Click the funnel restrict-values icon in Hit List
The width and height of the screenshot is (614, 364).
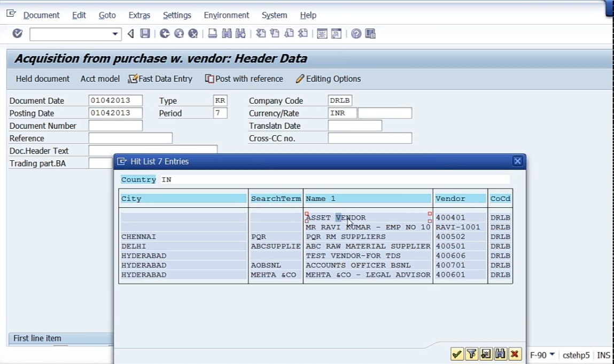pos(471,354)
